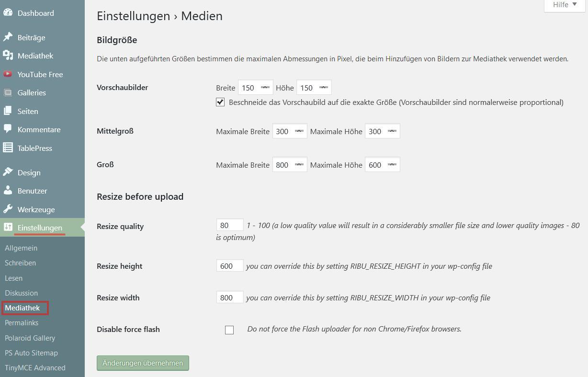The height and width of the screenshot is (377, 588).
Task: Toggle the crop thumbnail to exact size checkbox
Action: (x=220, y=102)
